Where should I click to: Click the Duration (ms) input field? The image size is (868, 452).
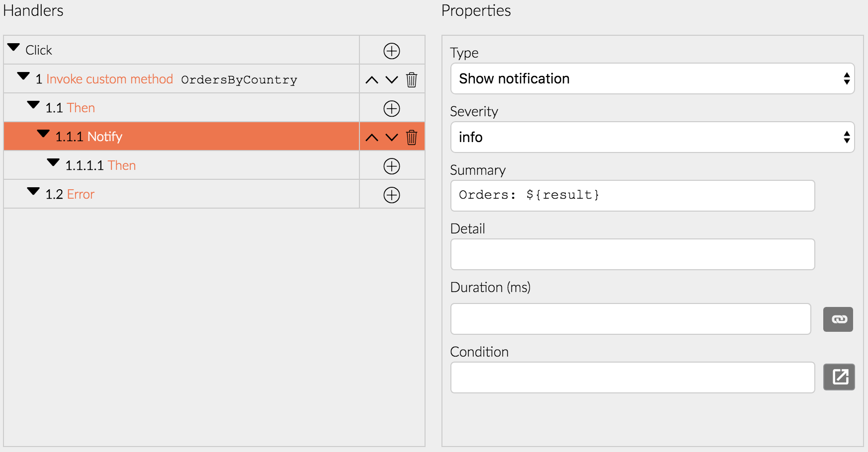click(630, 319)
